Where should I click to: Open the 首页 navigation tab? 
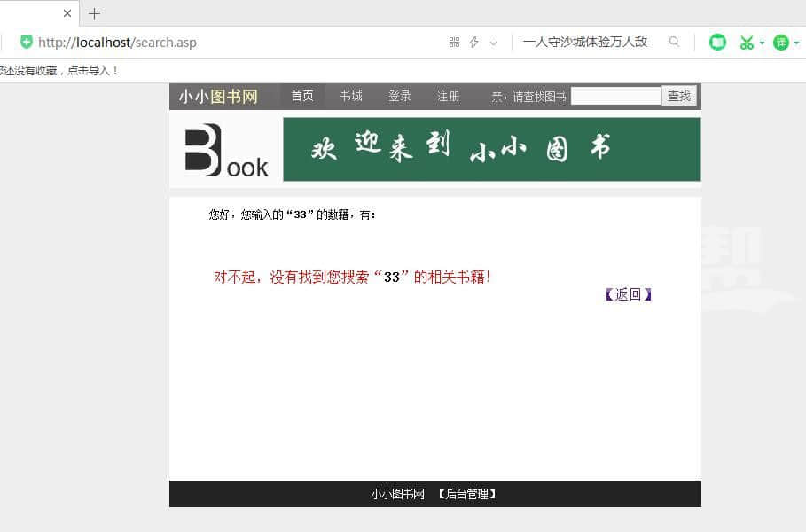pyautogui.click(x=302, y=96)
